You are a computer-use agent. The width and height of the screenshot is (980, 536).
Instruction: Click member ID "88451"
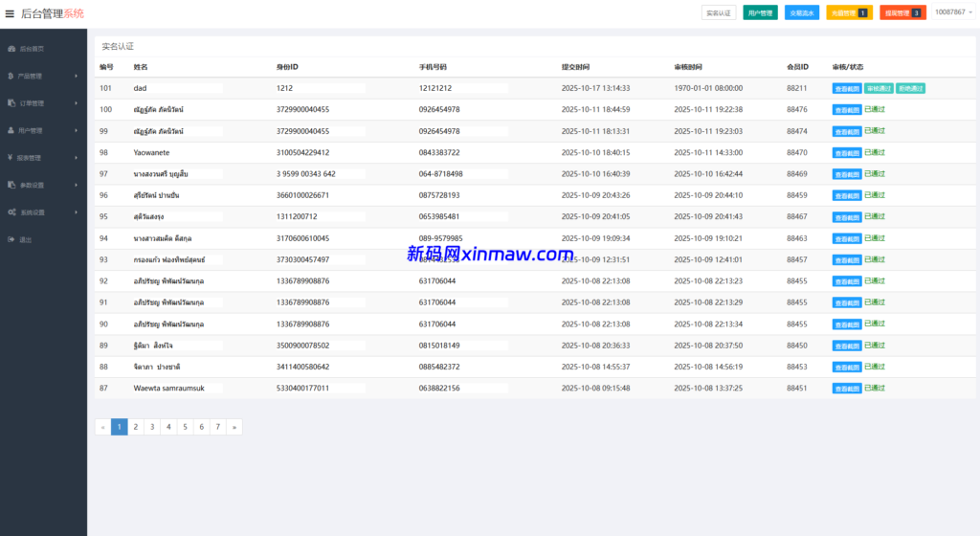coord(797,388)
